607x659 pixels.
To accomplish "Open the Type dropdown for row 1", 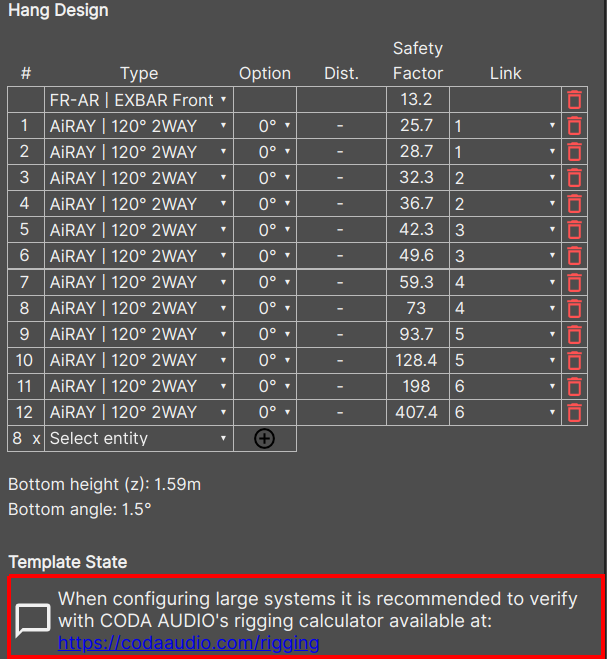I will click(x=139, y=126).
